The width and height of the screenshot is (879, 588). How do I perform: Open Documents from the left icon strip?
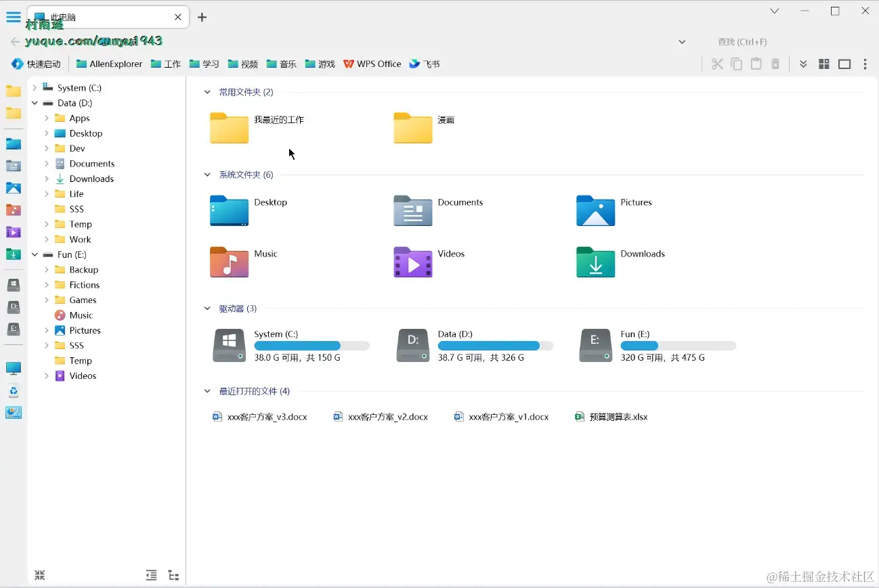[14, 166]
